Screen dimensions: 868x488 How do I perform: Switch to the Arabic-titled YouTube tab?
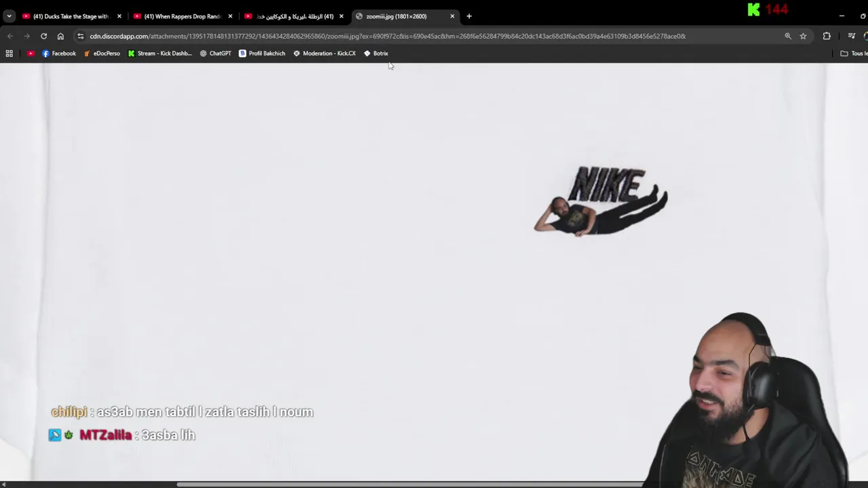(294, 16)
